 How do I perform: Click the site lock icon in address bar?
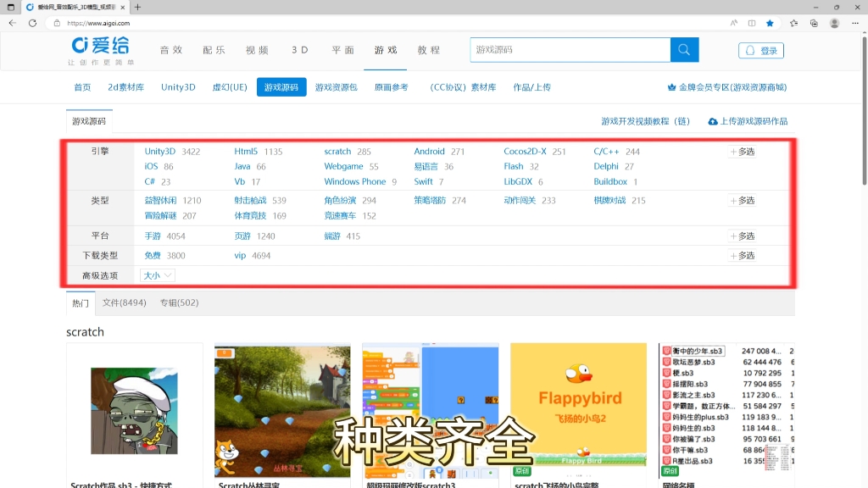(x=57, y=23)
